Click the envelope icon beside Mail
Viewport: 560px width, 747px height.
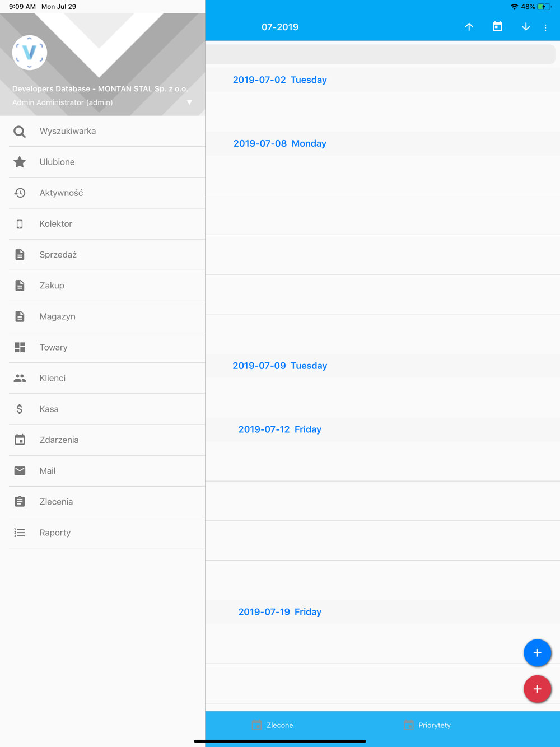[20, 471]
